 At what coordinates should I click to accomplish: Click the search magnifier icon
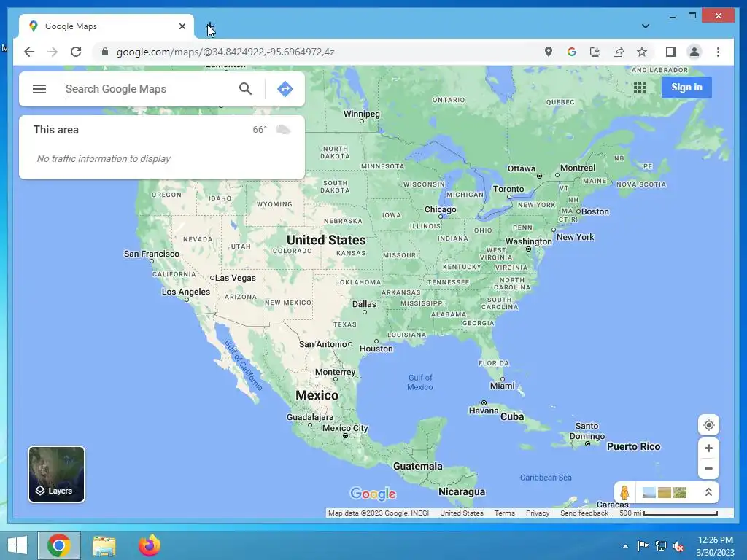tap(245, 88)
